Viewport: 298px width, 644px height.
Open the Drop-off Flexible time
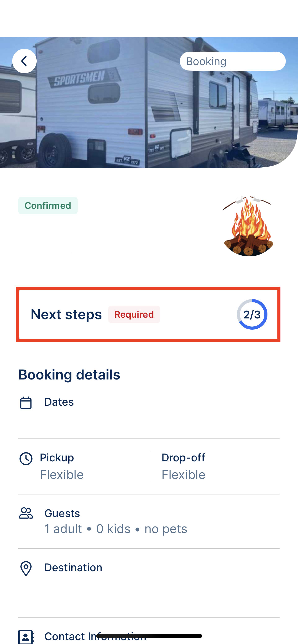[183, 475]
